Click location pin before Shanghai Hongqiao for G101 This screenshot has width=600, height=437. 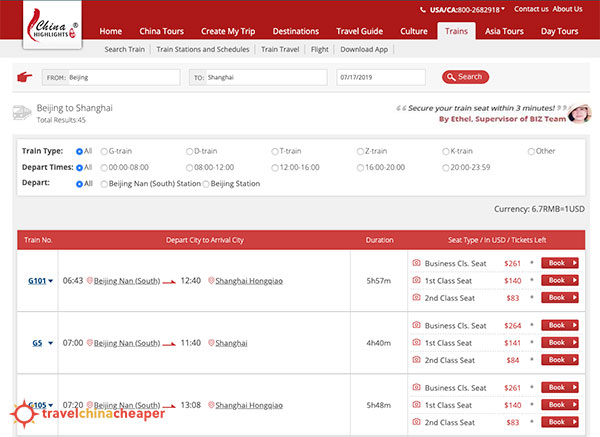[x=211, y=280]
